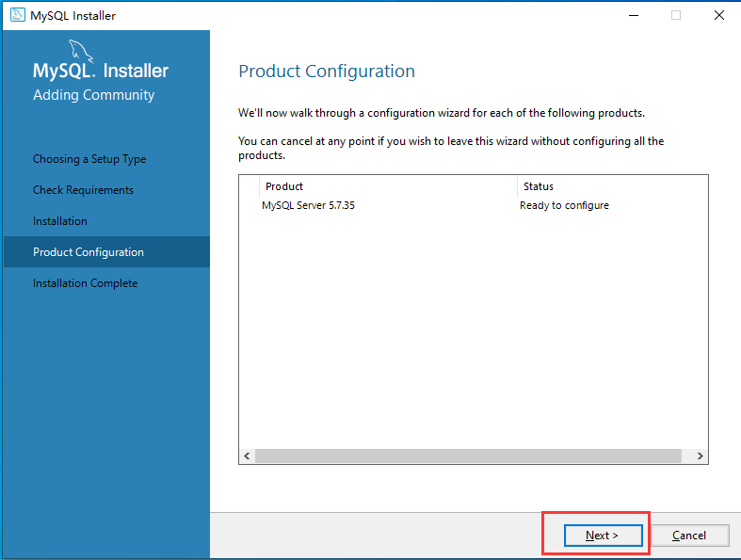
Task: Sort by the Status column header
Action: (x=612, y=186)
